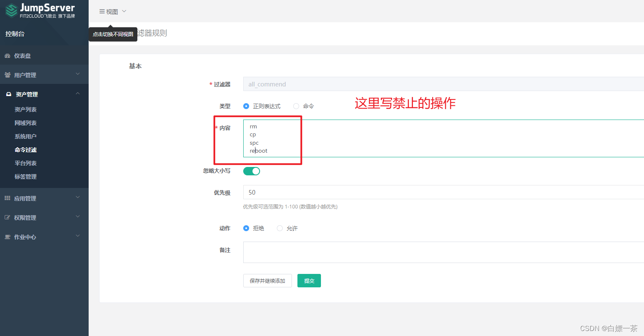Select the 拒绝 action radio button
Viewport: 644px width, 336px height.
pos(246,228)
